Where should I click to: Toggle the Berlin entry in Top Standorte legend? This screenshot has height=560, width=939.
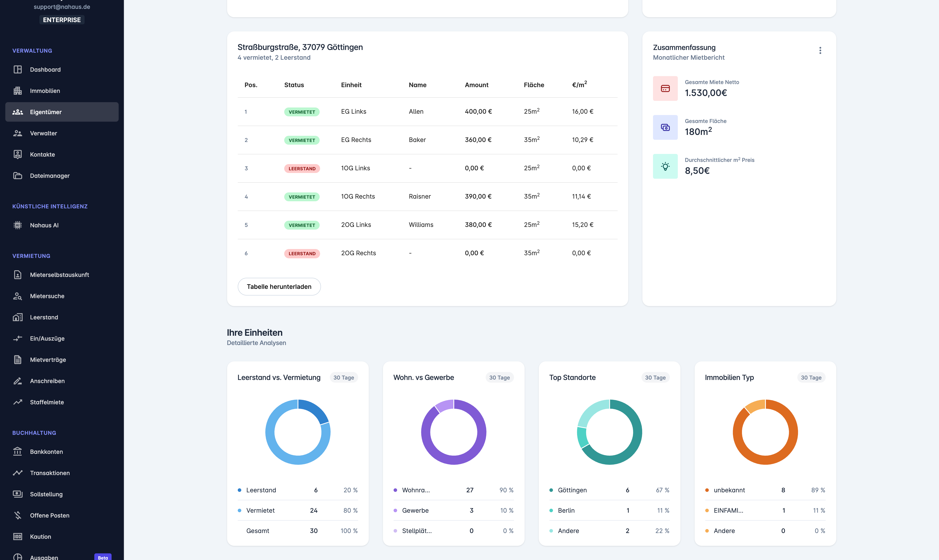pyautogui.click(x=566, y=510)
